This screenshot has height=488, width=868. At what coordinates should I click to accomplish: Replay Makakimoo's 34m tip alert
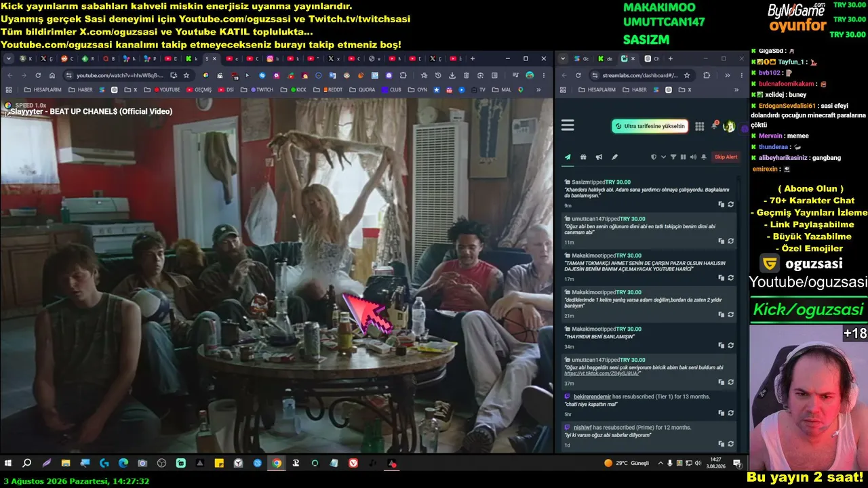730,345
